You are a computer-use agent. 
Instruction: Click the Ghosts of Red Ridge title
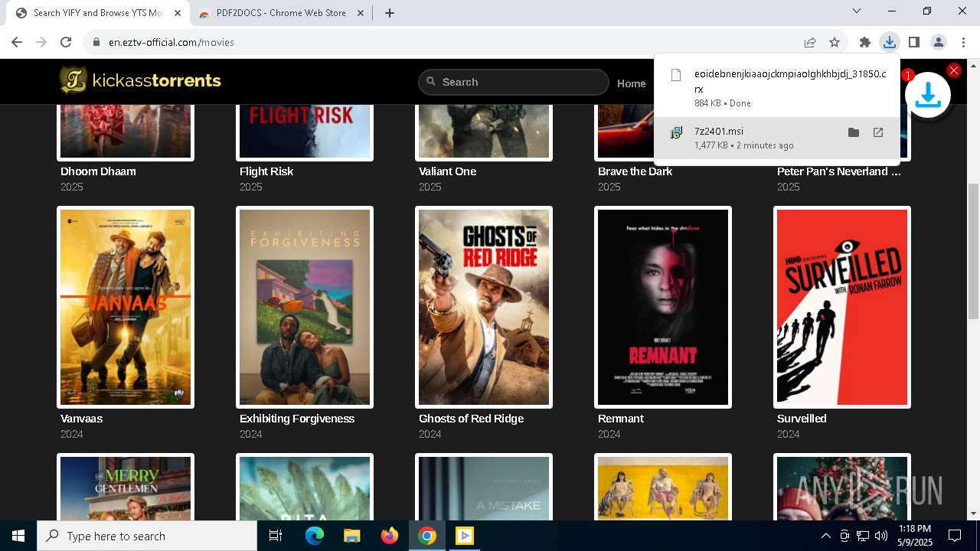pyautogui.click(x=471, y=419)
